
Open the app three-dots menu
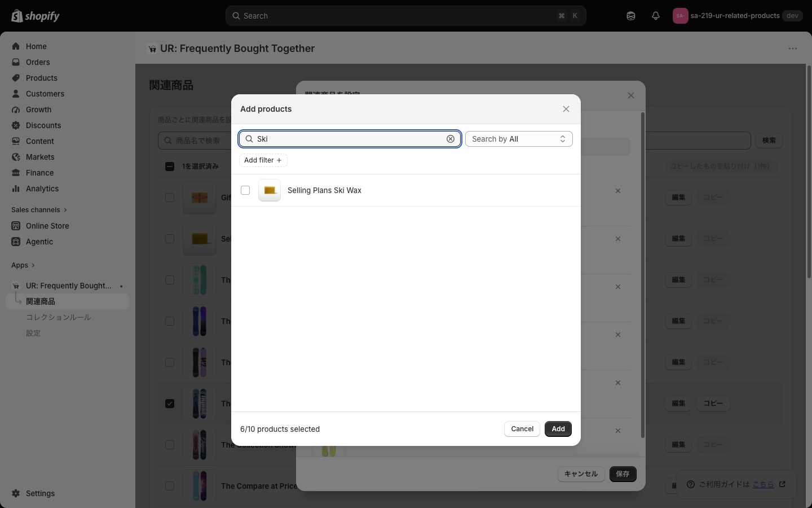793,49
